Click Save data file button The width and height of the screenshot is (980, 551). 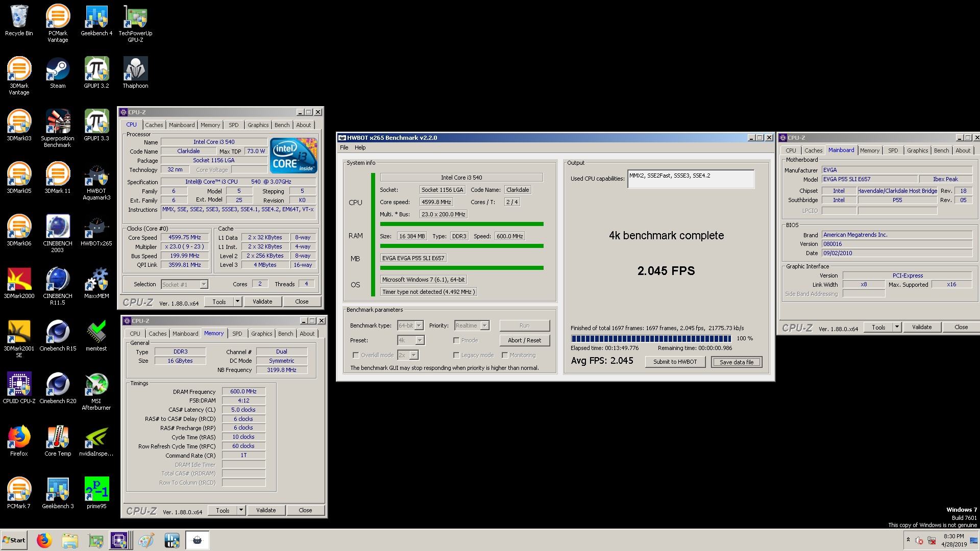tap(737, 362)
